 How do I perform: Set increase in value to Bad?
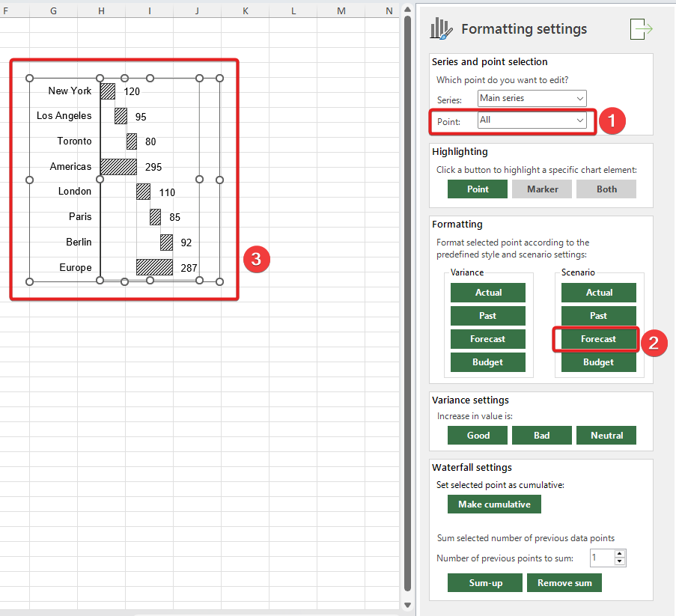(x=541, y=436)
